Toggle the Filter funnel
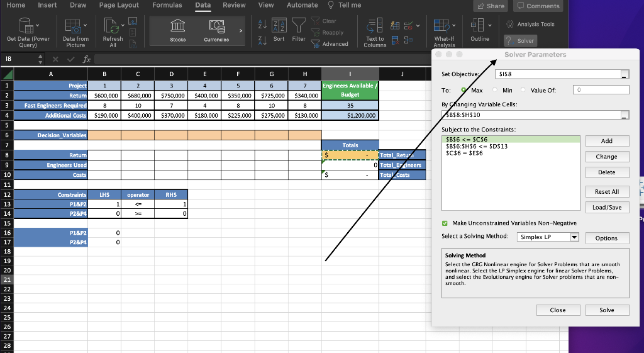644x353 pixels. click(299, 30)
